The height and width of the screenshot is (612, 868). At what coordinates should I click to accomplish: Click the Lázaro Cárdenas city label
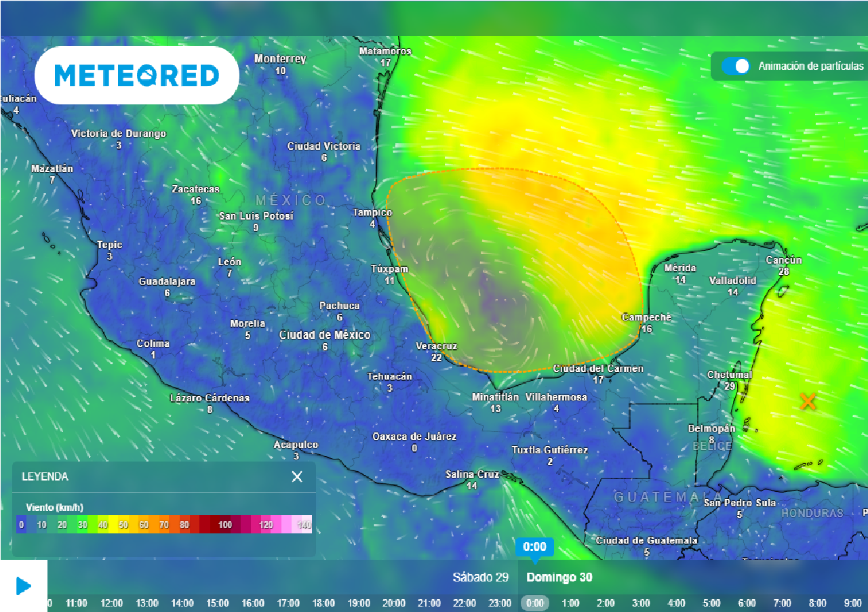(210, 398)
